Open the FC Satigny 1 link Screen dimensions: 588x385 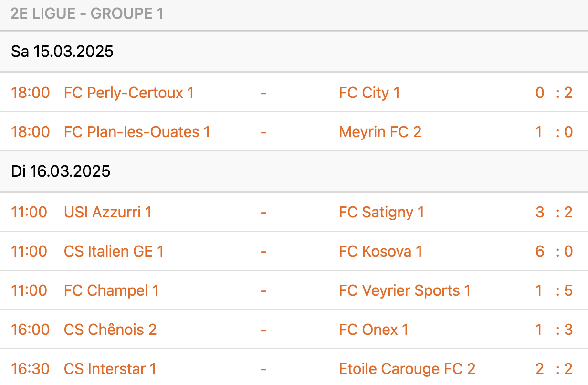[x=381, y=212]
